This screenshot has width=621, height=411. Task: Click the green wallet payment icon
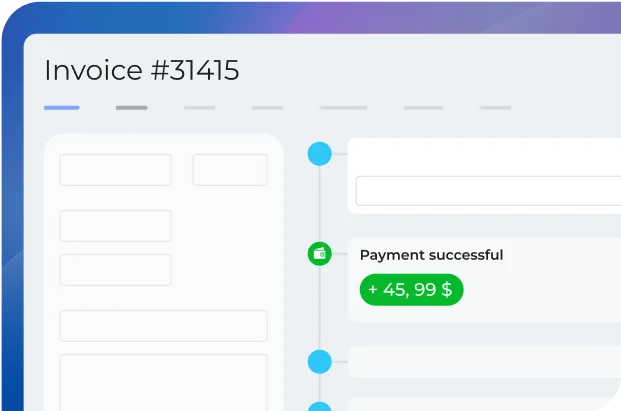319,254
